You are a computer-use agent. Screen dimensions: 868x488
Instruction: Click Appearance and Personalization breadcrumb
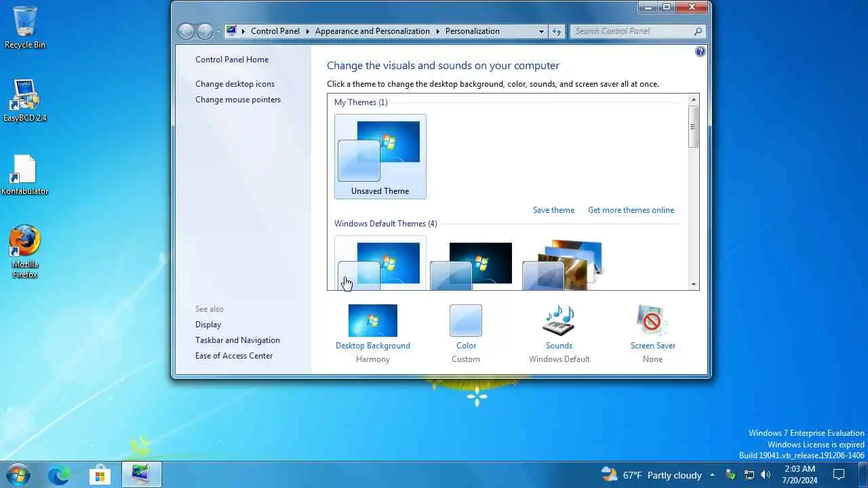point(372,31)
